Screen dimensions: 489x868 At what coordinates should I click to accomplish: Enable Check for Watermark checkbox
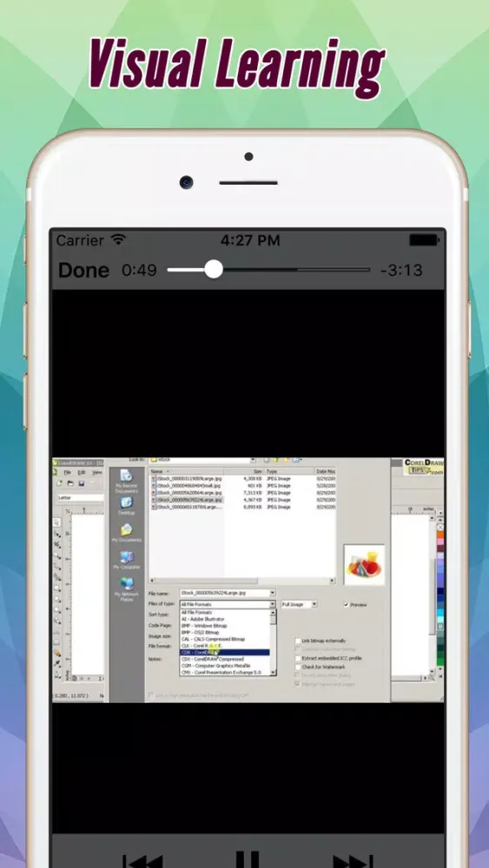coord(298,667)
